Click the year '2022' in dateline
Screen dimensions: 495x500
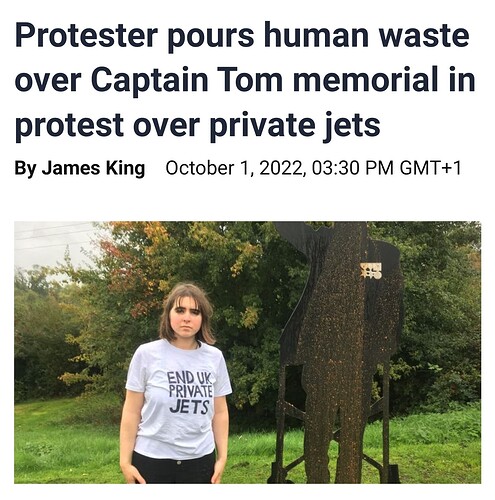coord(282,168)
